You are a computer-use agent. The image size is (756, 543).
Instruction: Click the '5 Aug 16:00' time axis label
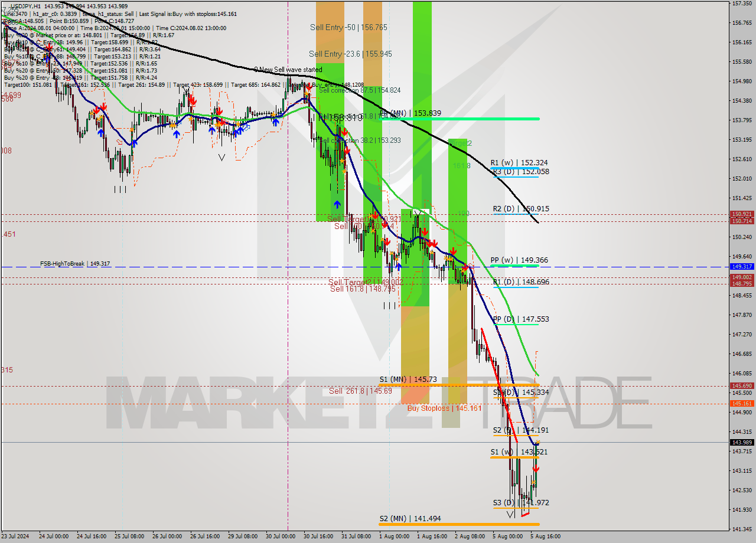(x=545, y=537)
